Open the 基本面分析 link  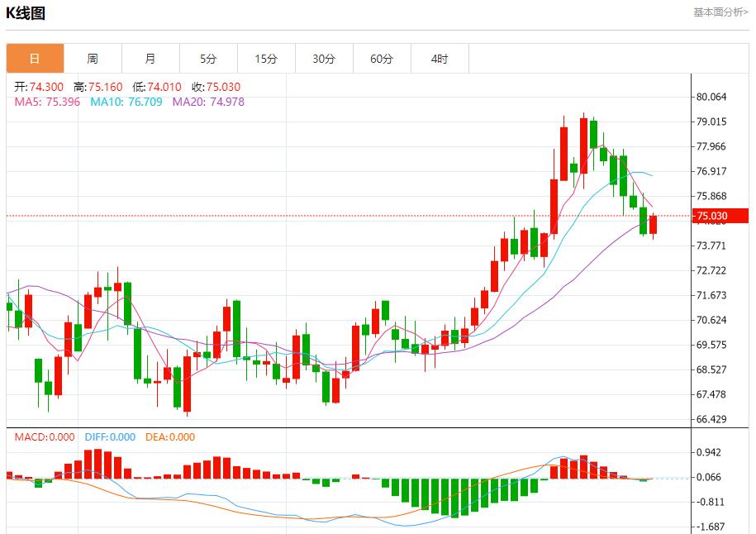pos(720,12)
